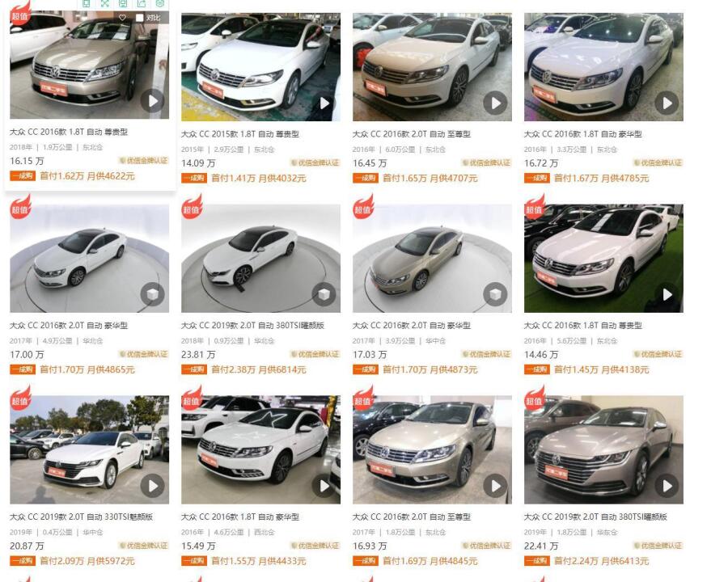Open thumbnail of 16.93万 gold CC 至尊型
The width and height of the screenshot is (728, 582).
pyautogui.click(x=432, y=449)
